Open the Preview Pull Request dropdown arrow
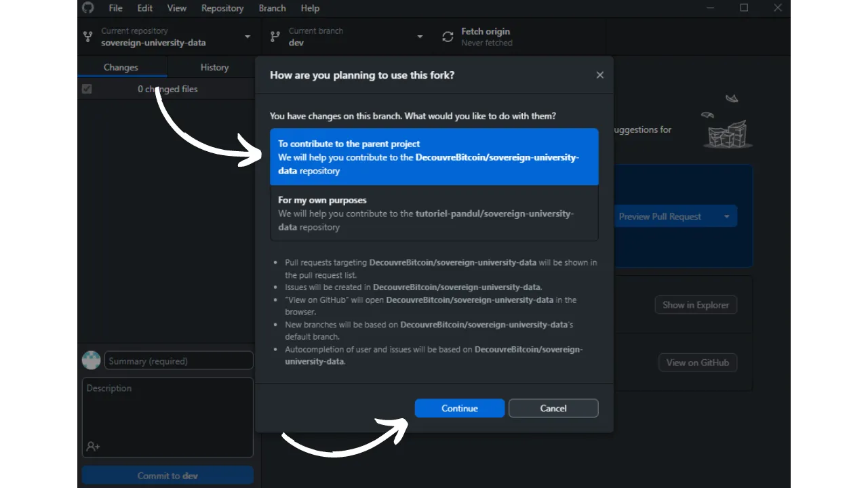 coord(727,216)
